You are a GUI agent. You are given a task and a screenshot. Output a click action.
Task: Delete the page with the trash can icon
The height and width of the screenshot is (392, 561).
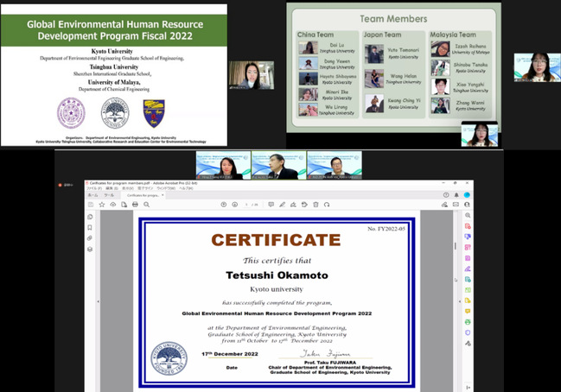pos(316,205)
